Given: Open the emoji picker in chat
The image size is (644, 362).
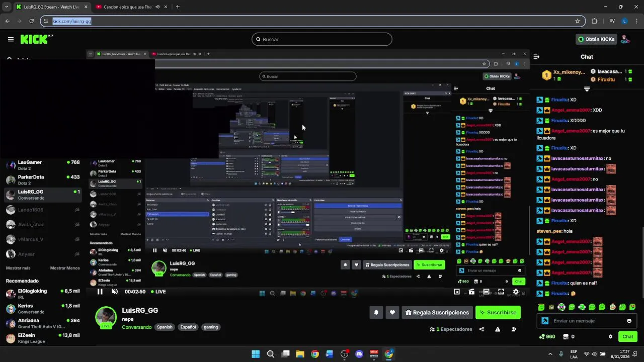Looking at the screenshot, I should coord(629,321).
